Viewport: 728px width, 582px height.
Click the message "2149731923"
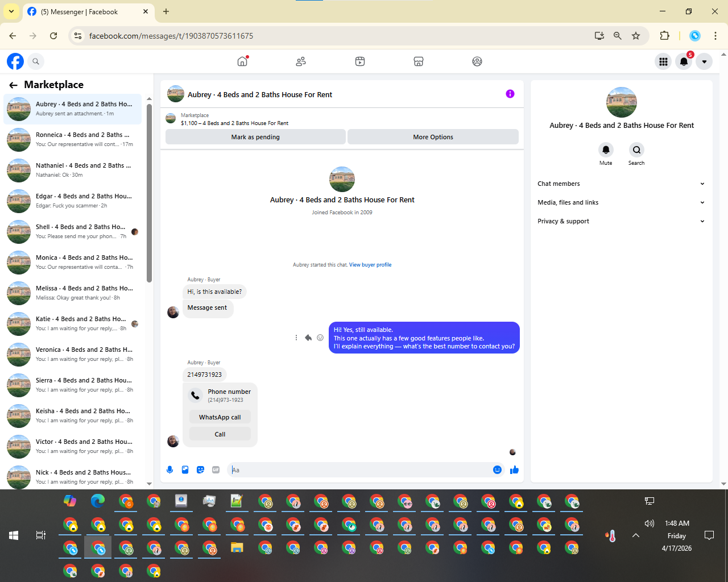click(205, 375)
